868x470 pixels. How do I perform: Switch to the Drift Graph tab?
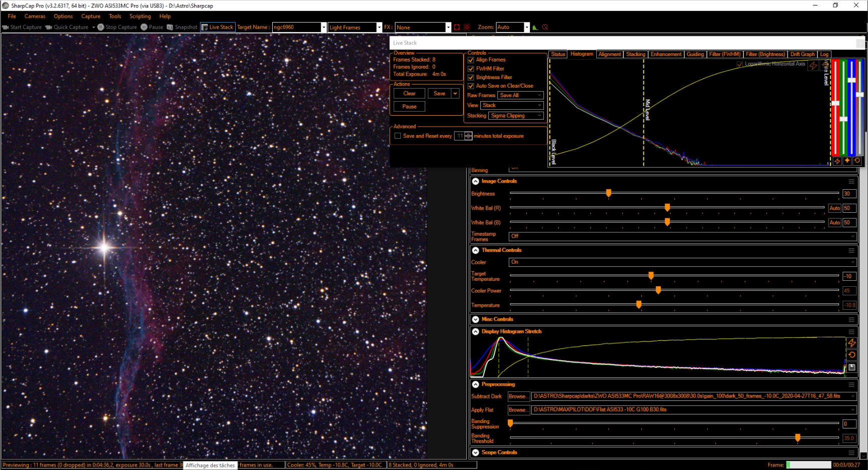(x=802, y=54)
